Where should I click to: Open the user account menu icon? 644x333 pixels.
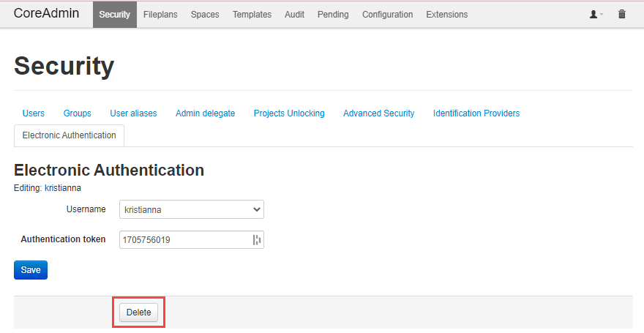(596, 15)
